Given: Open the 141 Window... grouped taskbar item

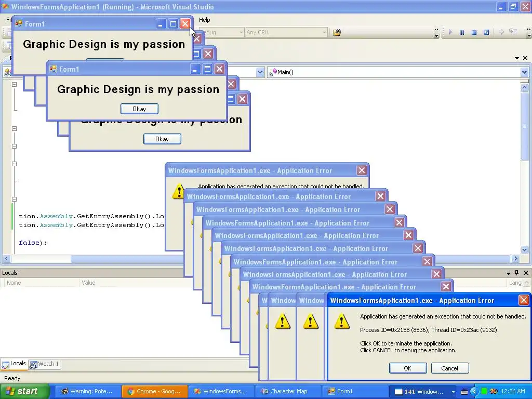Looking at the screenshot, I should pos(423,392).
